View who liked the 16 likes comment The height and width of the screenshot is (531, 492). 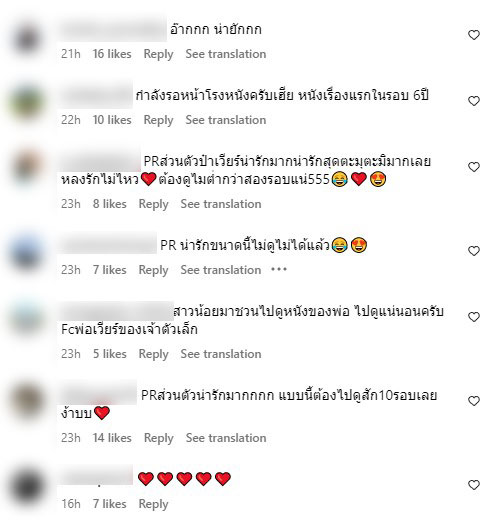click(112, 54)
